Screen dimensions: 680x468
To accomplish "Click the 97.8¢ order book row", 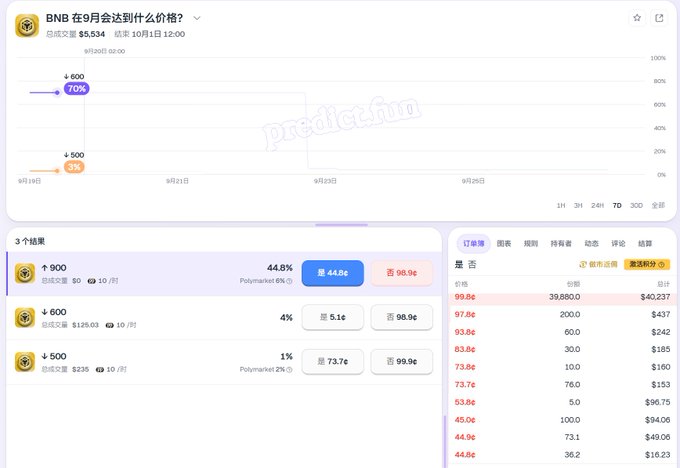I will (x=562, y=314).
